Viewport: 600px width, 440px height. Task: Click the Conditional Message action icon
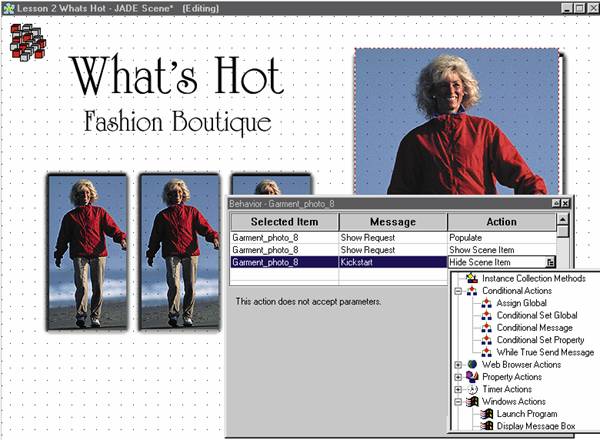click(487, 328)
